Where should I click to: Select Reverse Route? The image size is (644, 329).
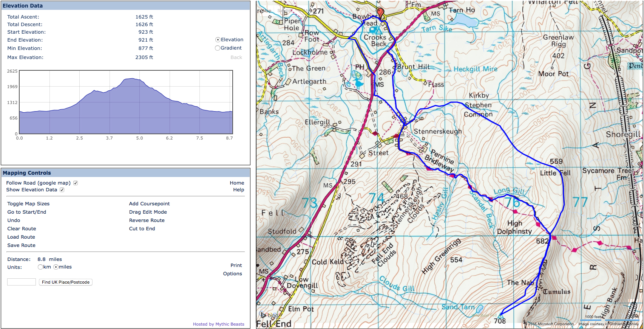(147, 220)
